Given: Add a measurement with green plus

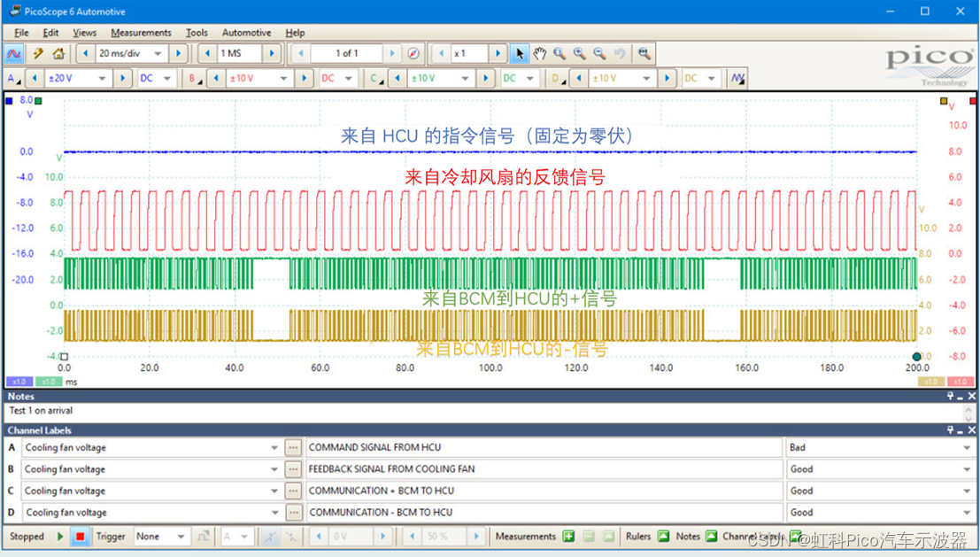Looking at the screenshot, I should [568, 537].
